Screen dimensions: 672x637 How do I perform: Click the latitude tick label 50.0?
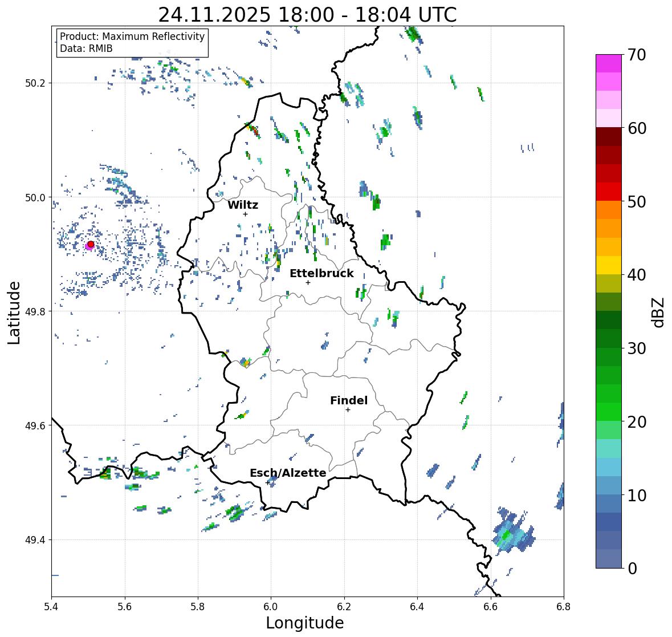pos(35,198)
